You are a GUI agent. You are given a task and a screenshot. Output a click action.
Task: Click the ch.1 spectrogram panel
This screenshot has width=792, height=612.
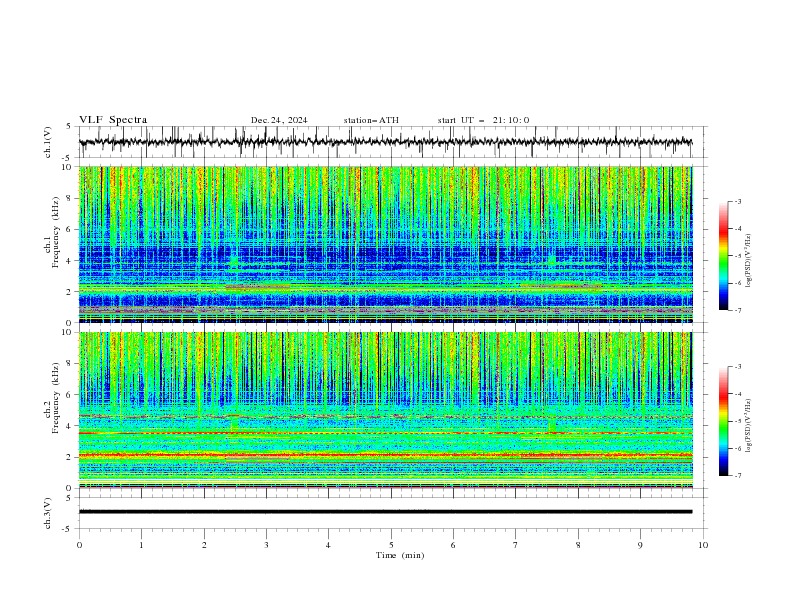point(385,244)
